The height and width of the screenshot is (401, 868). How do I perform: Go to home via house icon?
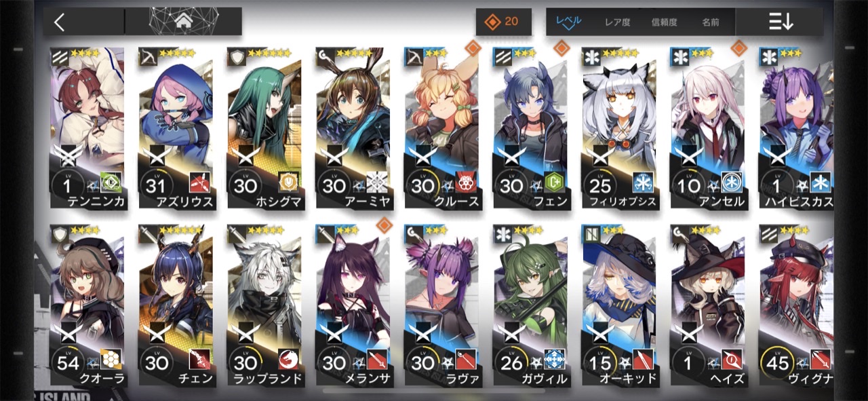pos(184,21)
